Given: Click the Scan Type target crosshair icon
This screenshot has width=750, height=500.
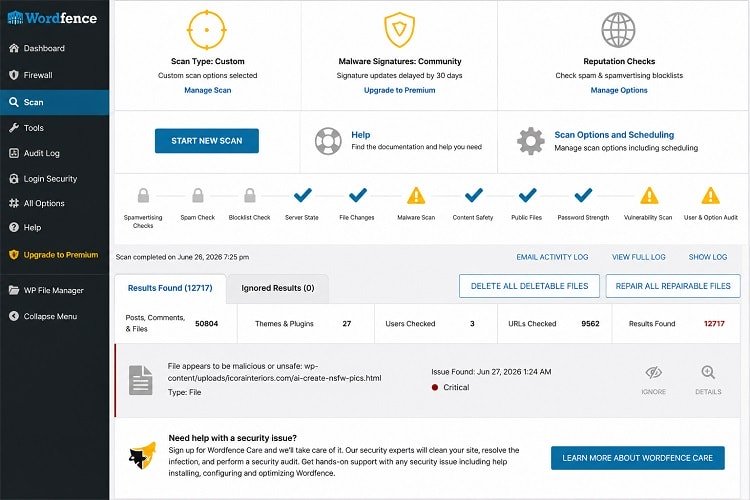Looking at the screenshot, I should coord(207,30).
